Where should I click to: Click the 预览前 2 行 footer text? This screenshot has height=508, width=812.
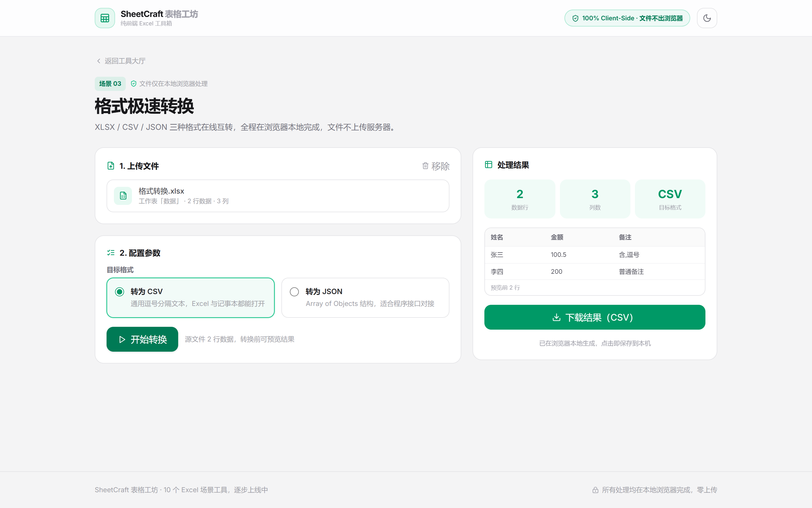(505, 288)
